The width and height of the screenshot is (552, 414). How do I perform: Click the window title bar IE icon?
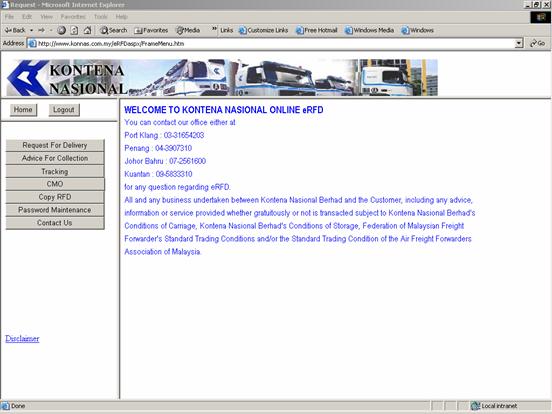click(5, 5)
